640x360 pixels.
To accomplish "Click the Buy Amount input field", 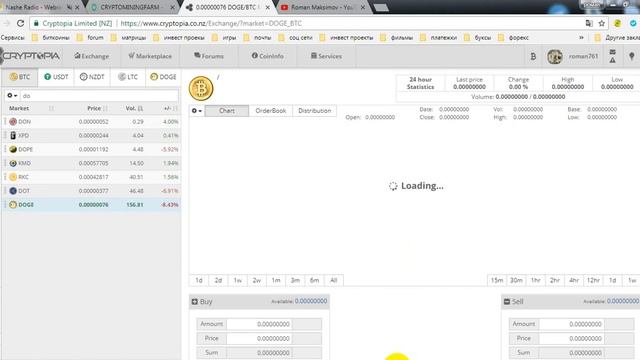I will 259,324.
